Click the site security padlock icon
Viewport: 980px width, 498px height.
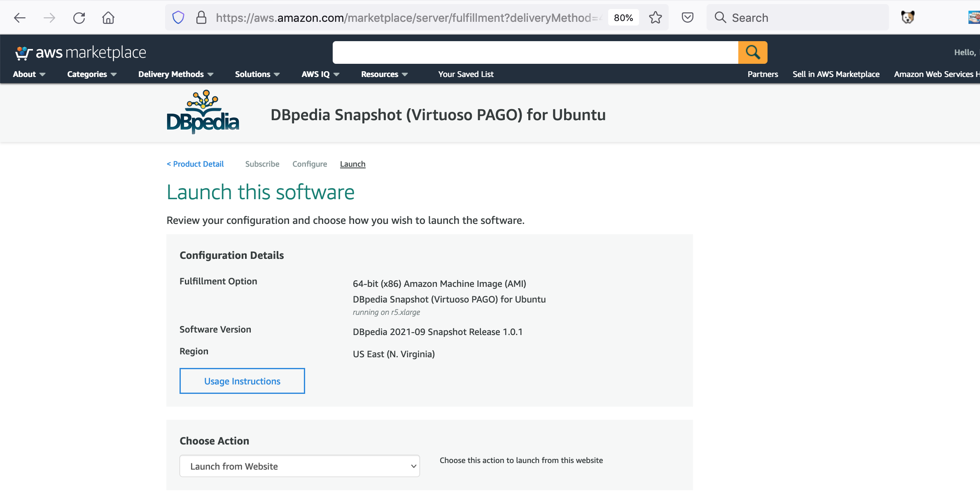pyautogui.click(x=201, y=18)
